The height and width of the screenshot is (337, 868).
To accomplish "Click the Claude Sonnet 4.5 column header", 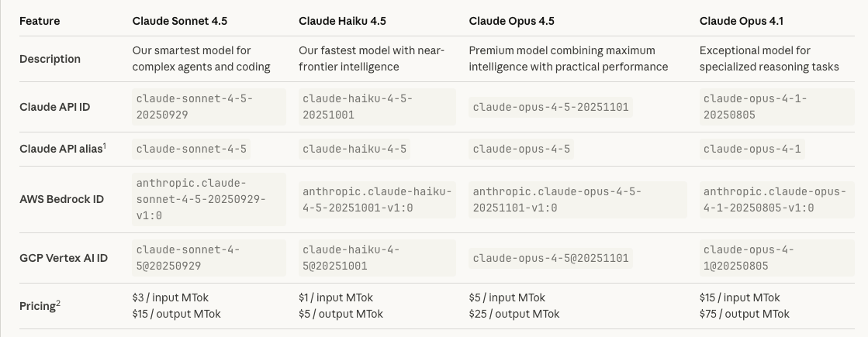I will point(180,21).
